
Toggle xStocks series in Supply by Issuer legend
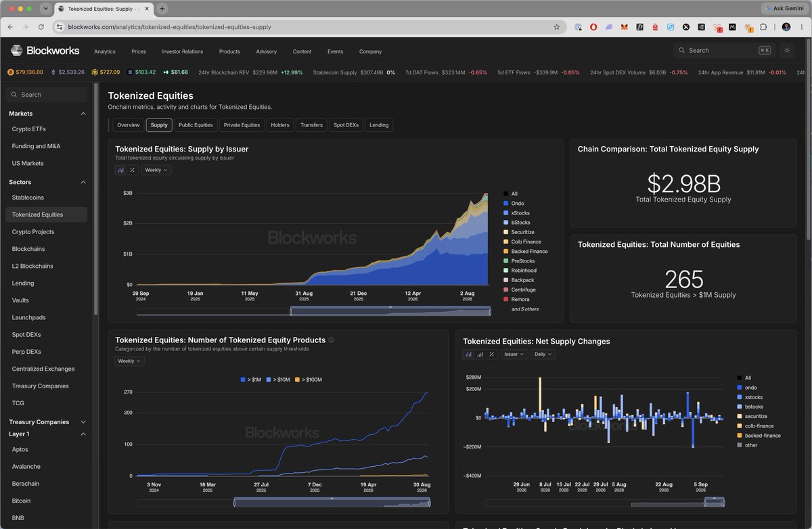516,213
